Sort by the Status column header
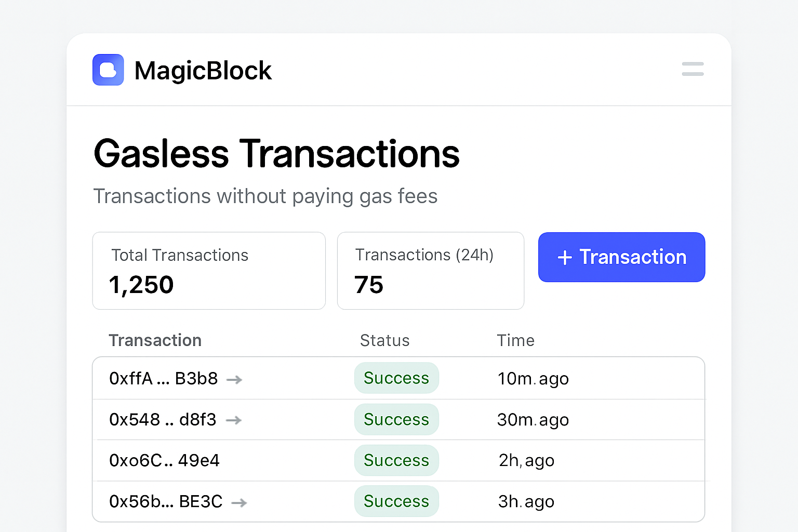 (x=384, y=340)
